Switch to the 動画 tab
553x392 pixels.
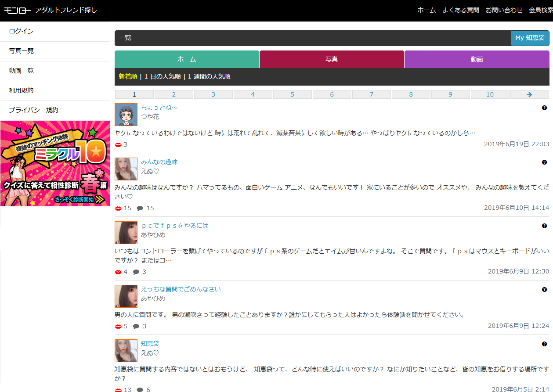(477, 59)
